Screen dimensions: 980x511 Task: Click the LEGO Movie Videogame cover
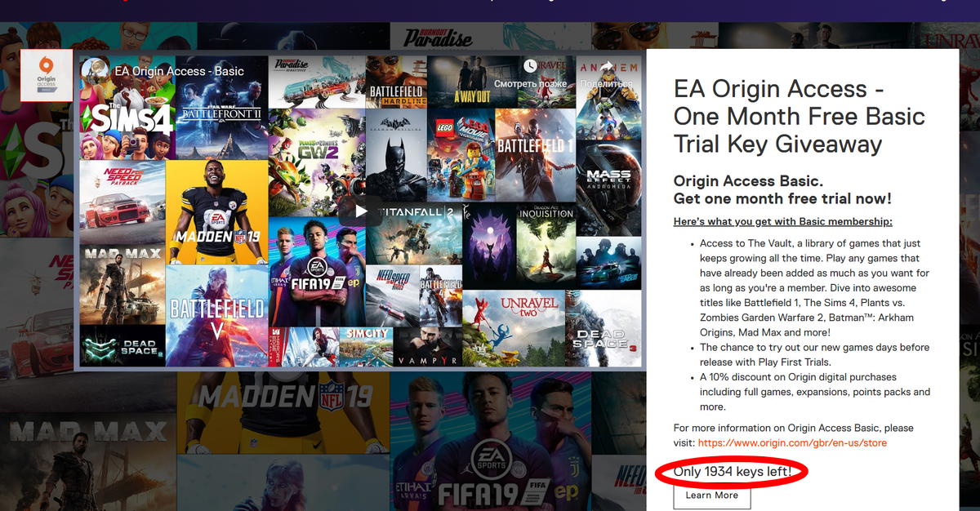point(461,154)
